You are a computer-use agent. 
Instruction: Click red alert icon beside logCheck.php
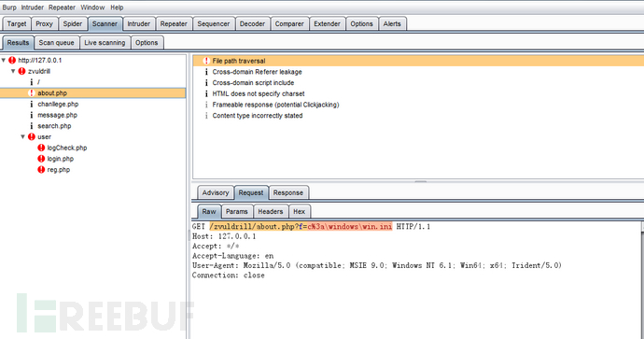click(41, 148)
